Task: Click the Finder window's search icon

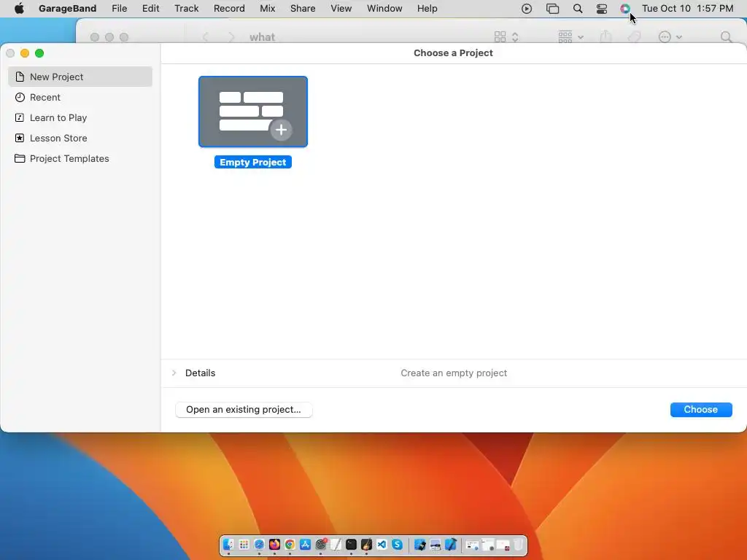Action: tap(726, 37)
